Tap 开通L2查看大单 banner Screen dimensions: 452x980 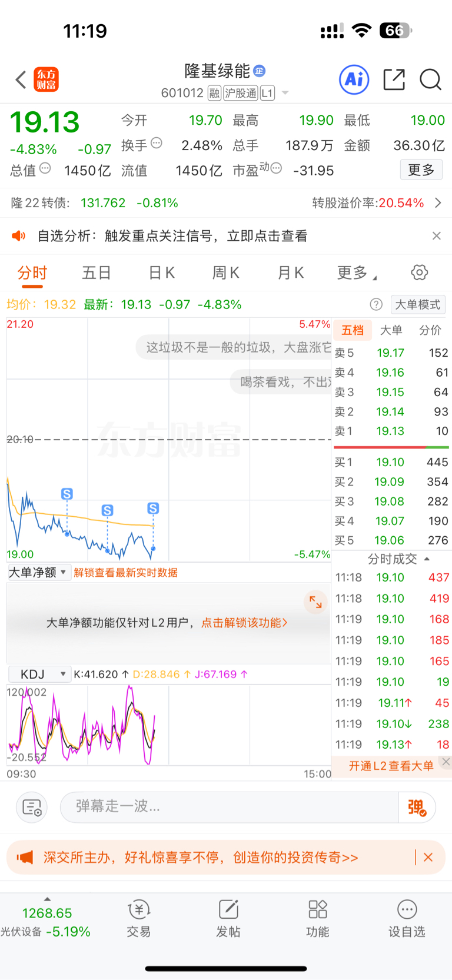coord(391,766)
